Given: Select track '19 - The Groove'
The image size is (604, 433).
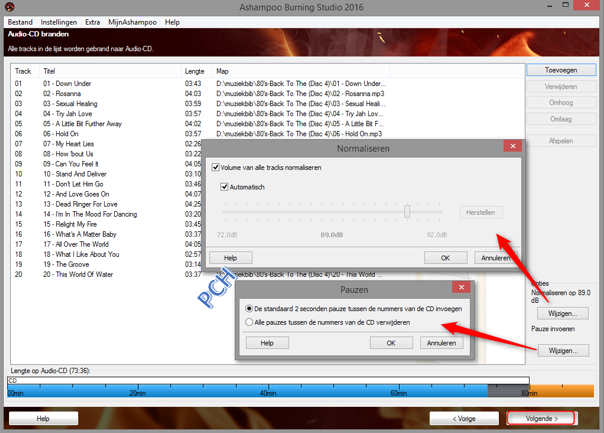Looking at the screenshot, I should coord(66,264).
